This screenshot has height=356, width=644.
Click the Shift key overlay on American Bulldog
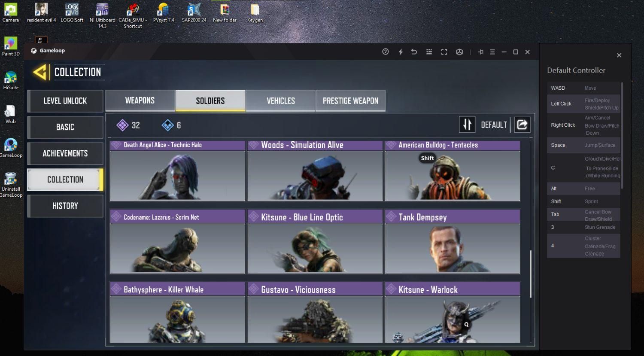click(427, 158)
